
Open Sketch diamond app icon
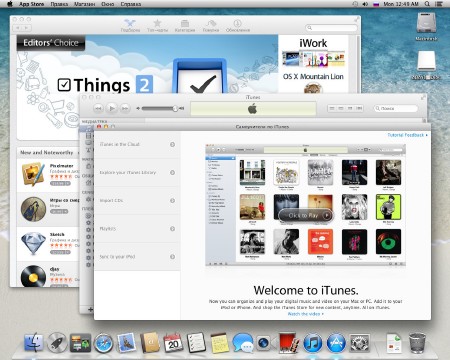[33, 243]
